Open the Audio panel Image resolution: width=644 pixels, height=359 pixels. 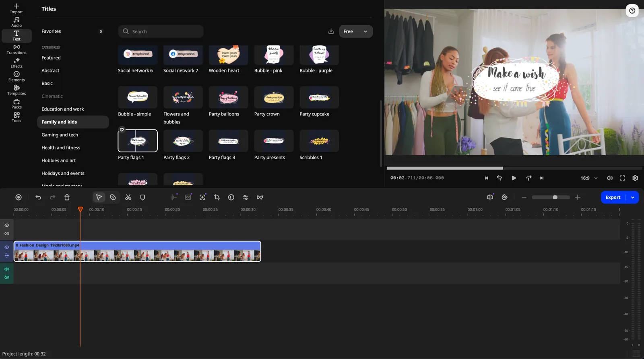[17, 22]
